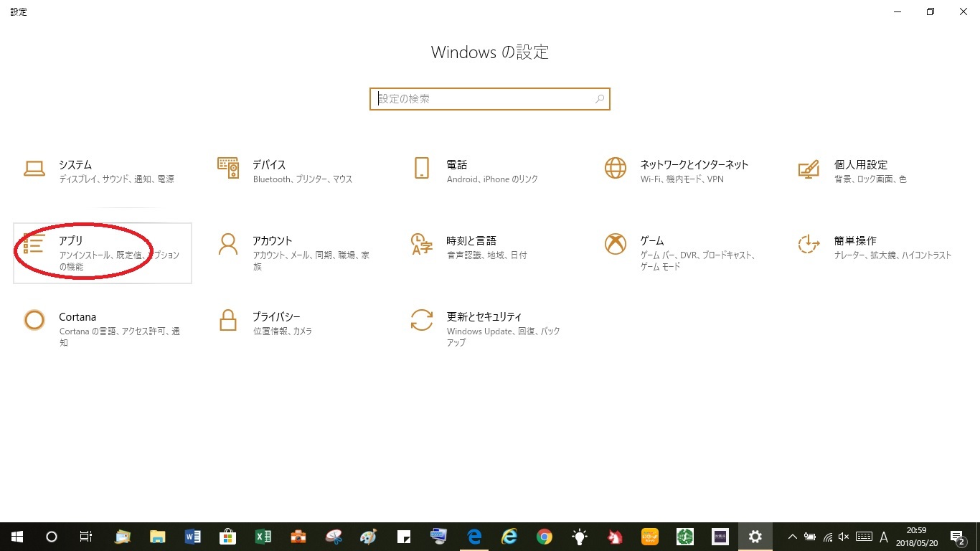
Task: Open the 個人用設定 personalization category
Action: [877, 171]
